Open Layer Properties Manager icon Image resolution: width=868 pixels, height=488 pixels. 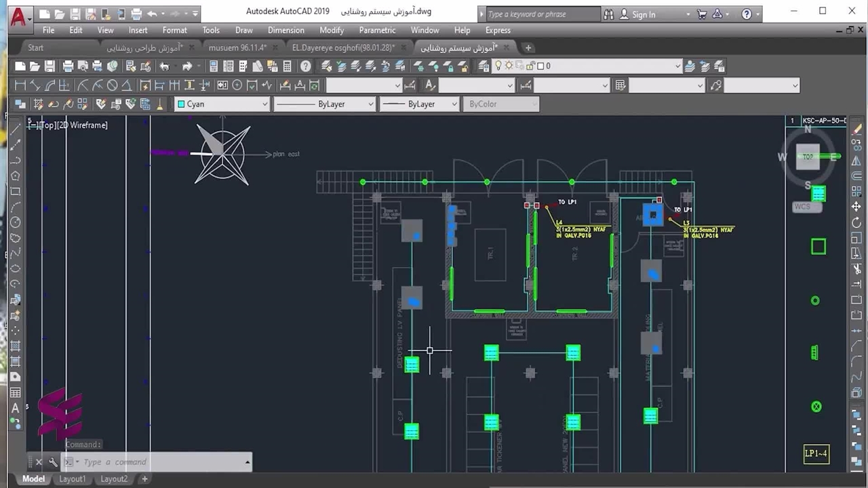pyautogui.click(x=484, y=66)
